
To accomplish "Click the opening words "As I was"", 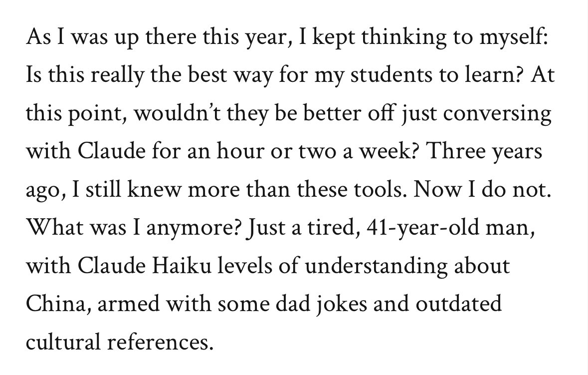I will tap(64, 36).
